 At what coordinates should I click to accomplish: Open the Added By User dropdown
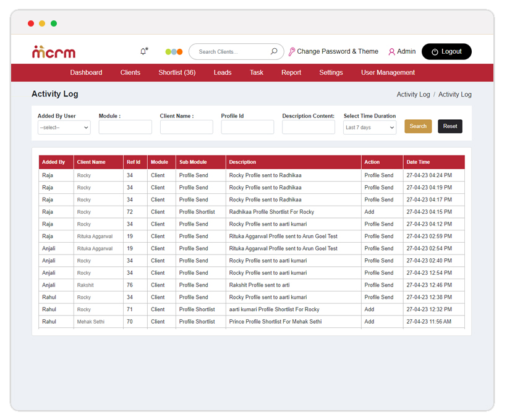click(x=64, y=127)
